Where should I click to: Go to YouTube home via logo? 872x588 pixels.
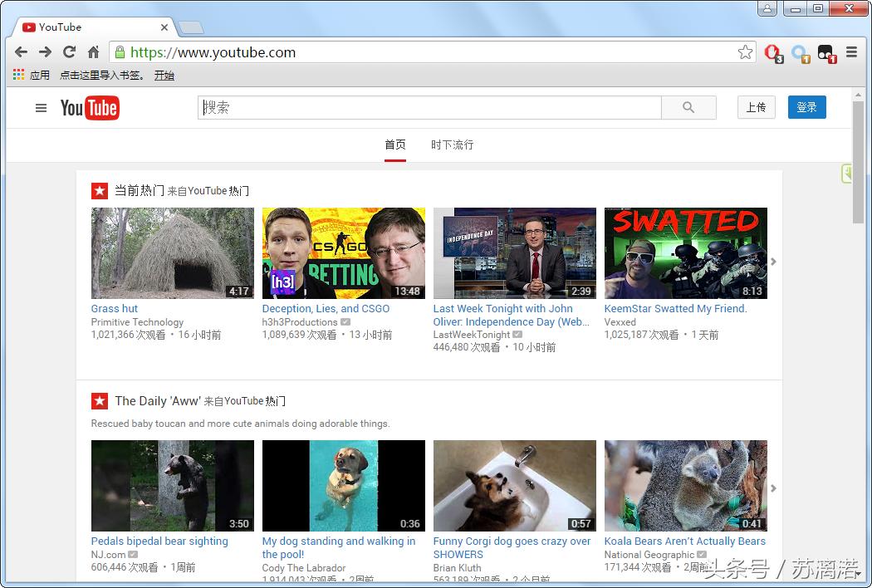point(90,108)
